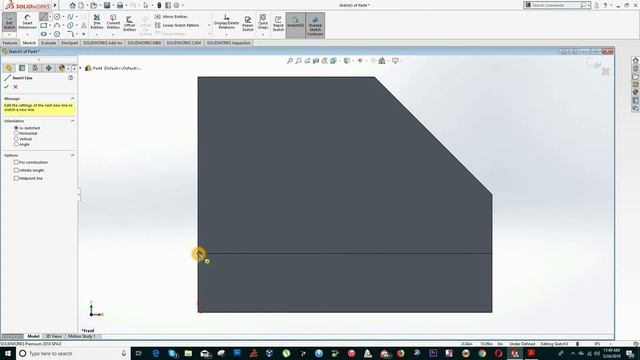The height and width of the screenshot is (360, 640).
Task: Open the Smart Dimension dropdown arrow
Action: coord(27,35)
